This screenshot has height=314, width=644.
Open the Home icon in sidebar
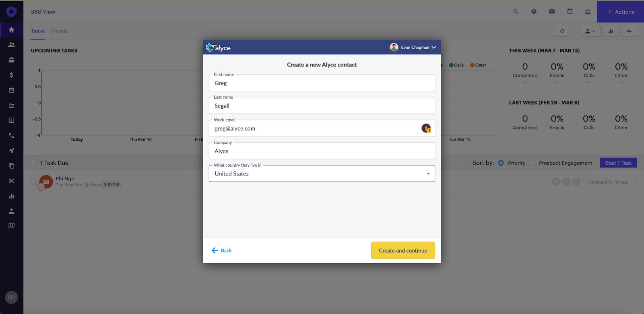[x=11, y=30]
